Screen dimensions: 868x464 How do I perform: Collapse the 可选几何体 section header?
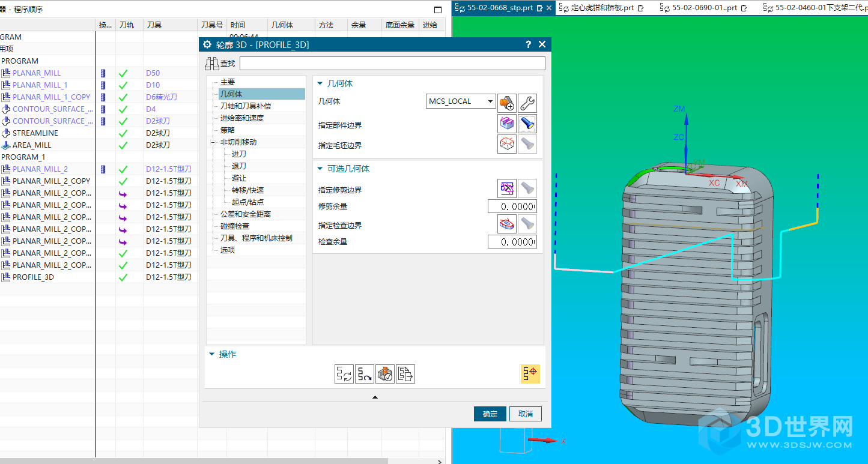[x=321, y=169]
